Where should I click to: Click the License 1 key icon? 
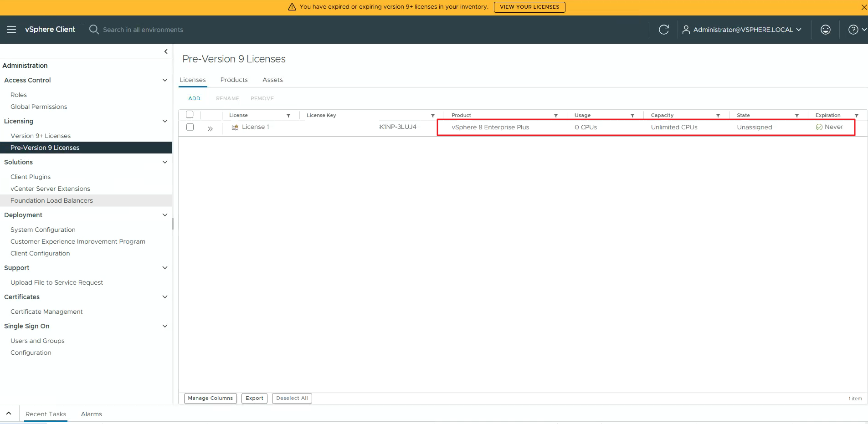[x=235, y=127]
